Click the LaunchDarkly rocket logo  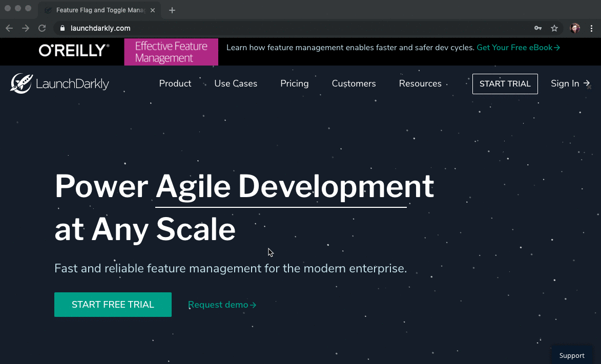[x=59, y=83]
